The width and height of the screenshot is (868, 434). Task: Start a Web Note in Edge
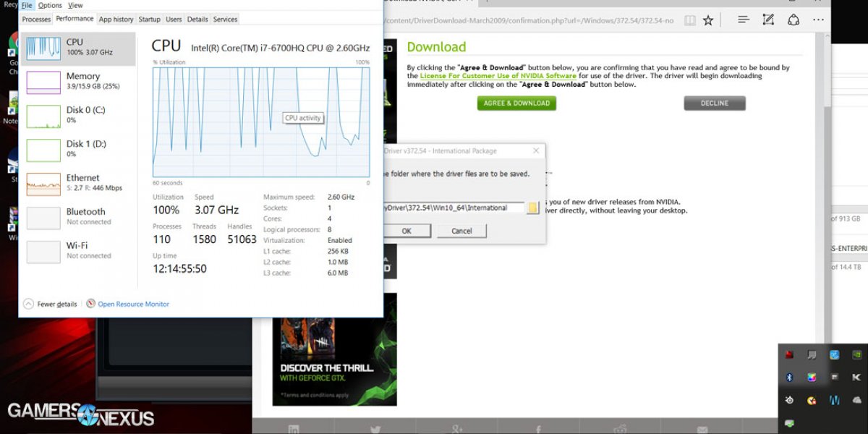pos(768,20)
